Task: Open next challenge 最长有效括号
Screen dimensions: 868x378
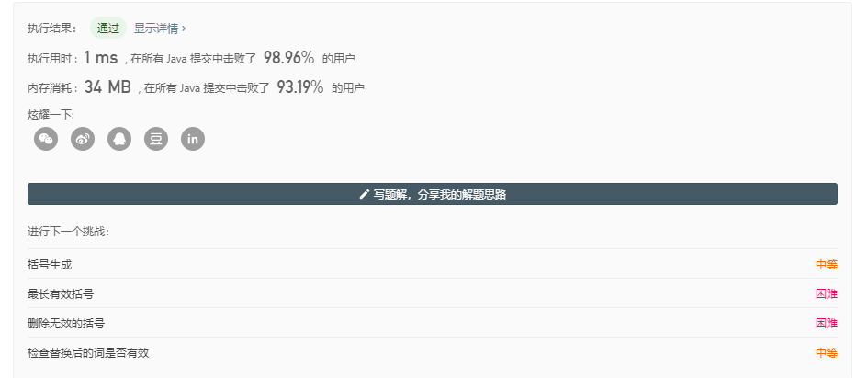Action: click(61, 294)
